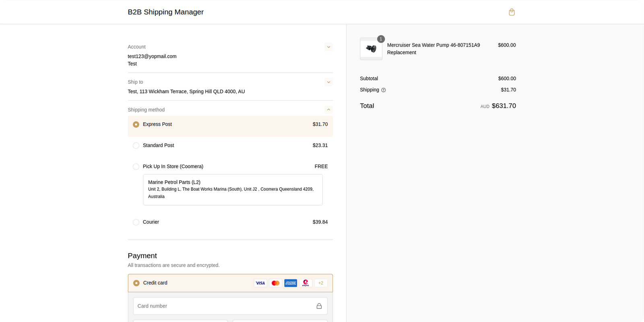Expand the Account section chevron
This screenshot has width=644, height=322.
tap(328, 47)
